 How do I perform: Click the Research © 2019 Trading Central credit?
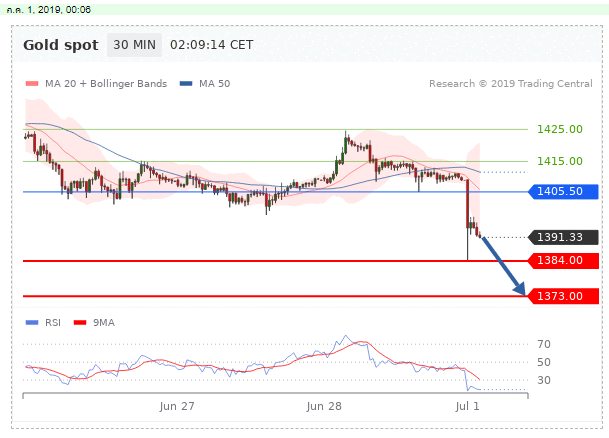click(511, 84)
